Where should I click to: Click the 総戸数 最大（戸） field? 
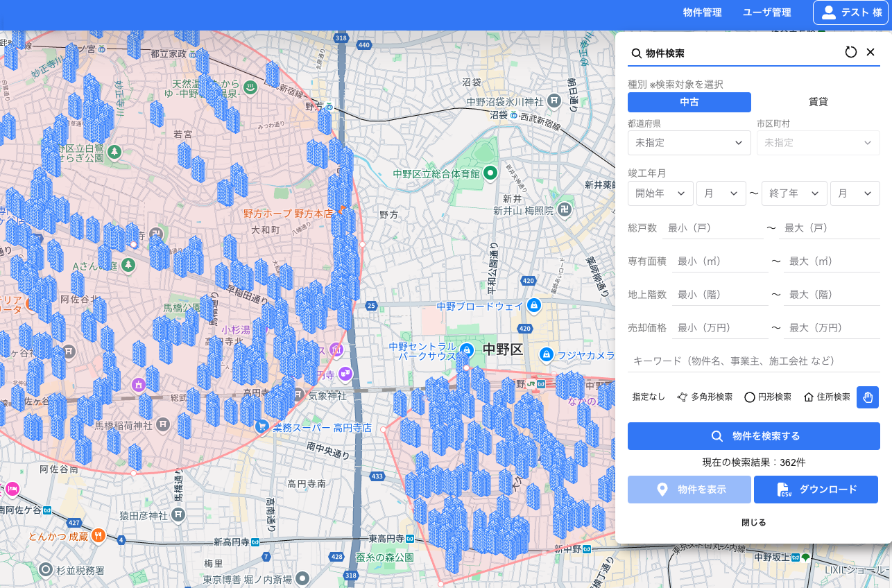point(830,227)
